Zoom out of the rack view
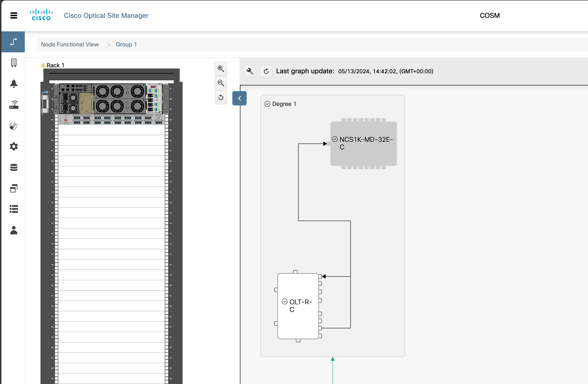588x384 pixels. click(x=221, y=83)
